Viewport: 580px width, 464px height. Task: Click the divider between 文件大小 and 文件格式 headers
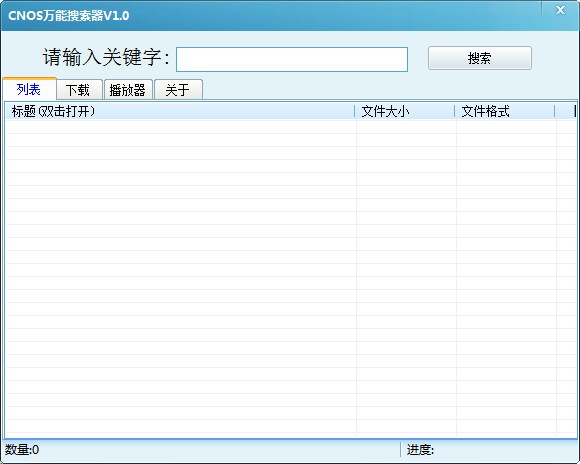coord(455,111)
